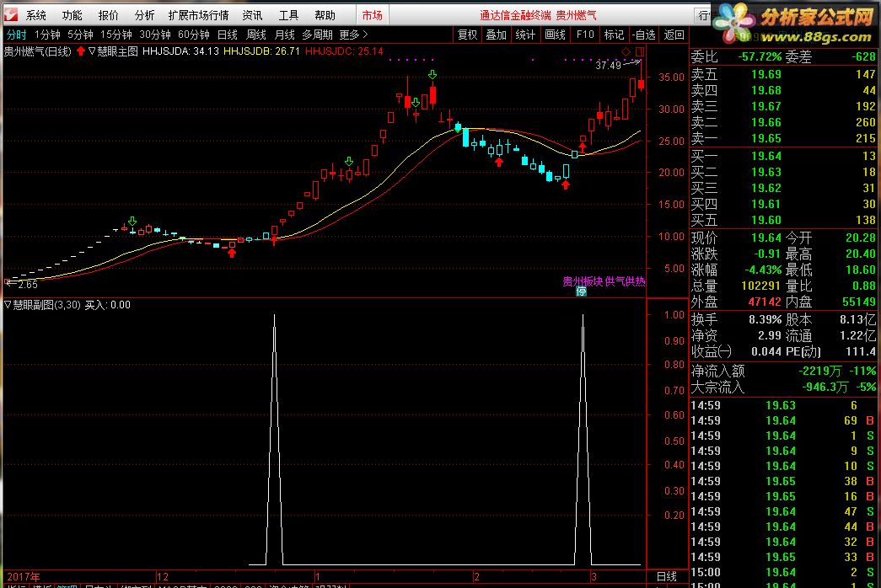Toggle -自选 watchlist button
Screen dimensions: 881x588
coord(643,35)
